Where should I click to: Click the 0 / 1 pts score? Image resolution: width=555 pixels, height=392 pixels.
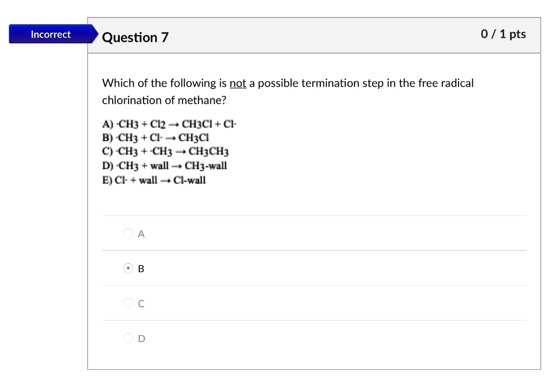pos(503,34)
